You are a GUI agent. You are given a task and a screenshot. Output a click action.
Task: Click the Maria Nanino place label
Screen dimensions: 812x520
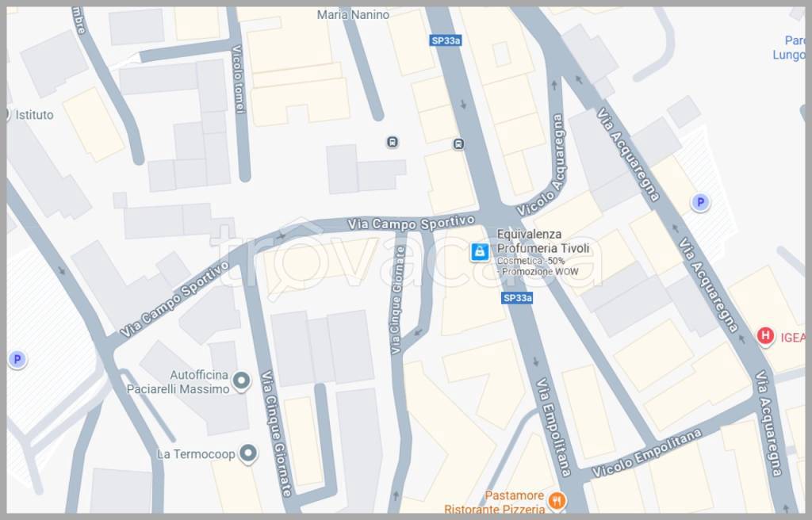coord(353,14)
